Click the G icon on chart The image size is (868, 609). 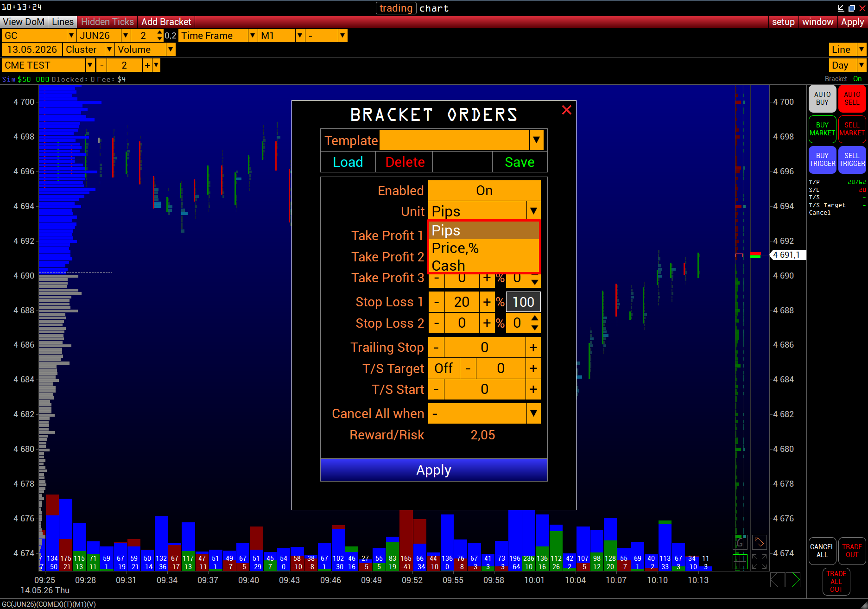[x=740, y=542]
